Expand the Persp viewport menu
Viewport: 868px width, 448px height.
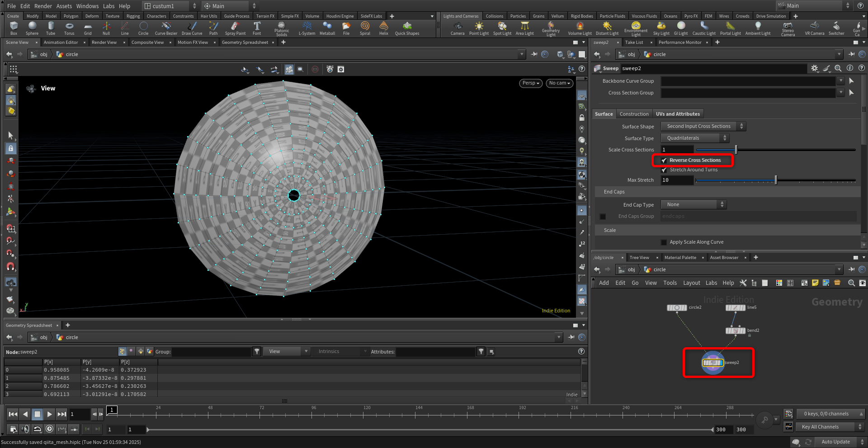[x=531, y=83]
